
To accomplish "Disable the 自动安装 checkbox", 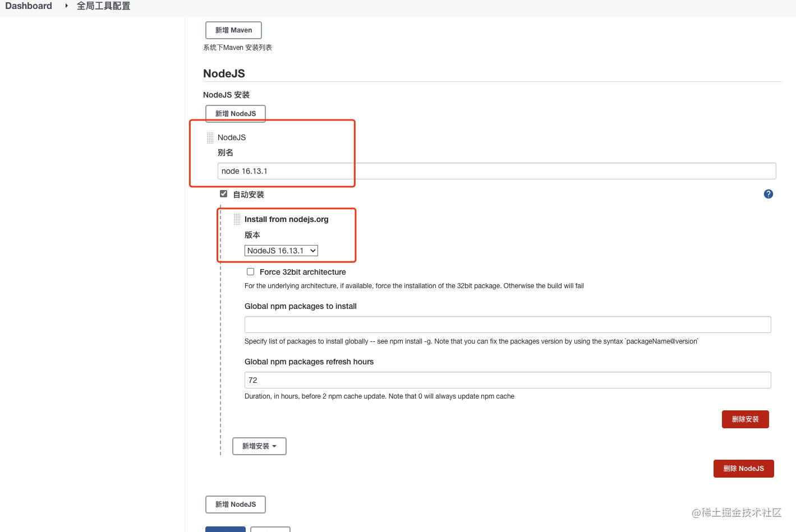I will click(223, 193).
